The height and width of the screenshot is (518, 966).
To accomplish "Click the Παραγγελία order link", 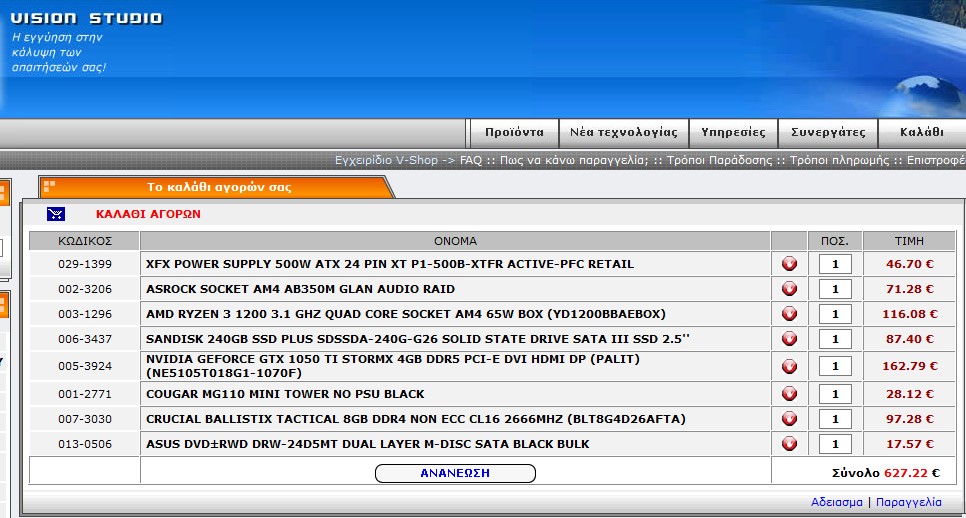I will click(909, 502).
